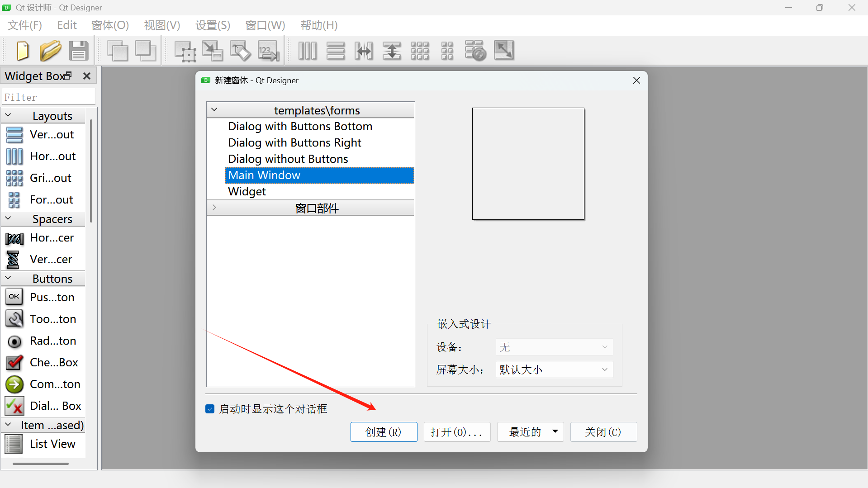Viewport: 868px width, 488px height.
Task: Click the Lay Out Horizontally toolbar icon
Action: pos(308,50)
